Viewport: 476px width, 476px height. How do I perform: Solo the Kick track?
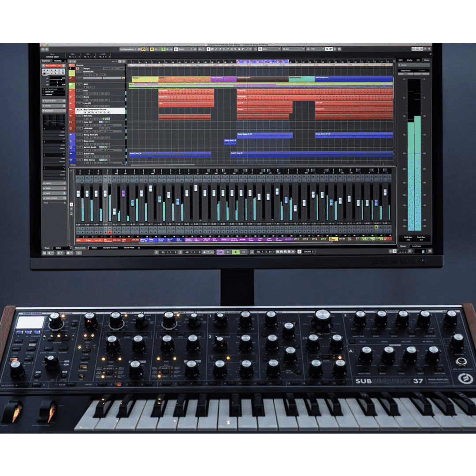[x=81, y=90]
